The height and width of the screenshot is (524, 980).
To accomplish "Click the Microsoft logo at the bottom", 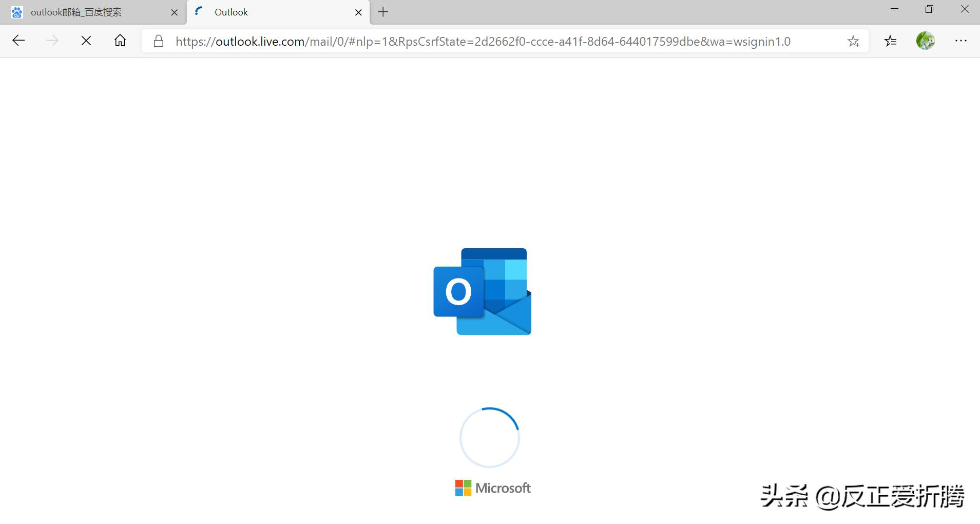I will click(x=492, y=488).
